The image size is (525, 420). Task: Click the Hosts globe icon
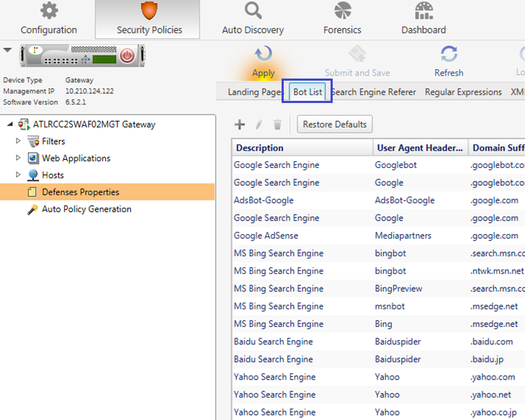click(x=33, y=175)
